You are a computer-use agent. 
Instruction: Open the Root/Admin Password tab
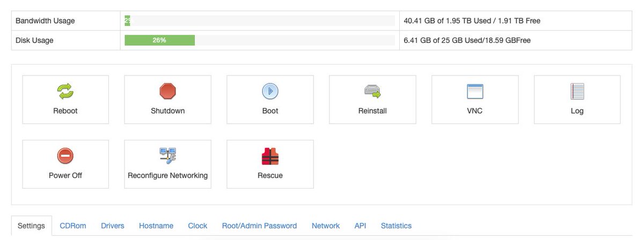pos(259,226)
